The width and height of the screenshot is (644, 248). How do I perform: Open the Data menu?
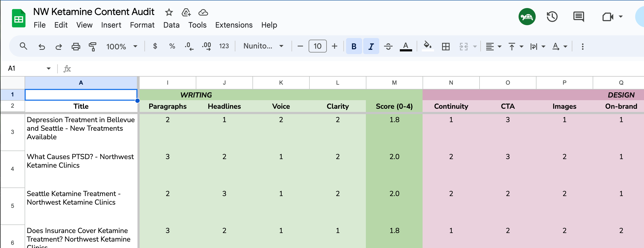pos(171,25)
